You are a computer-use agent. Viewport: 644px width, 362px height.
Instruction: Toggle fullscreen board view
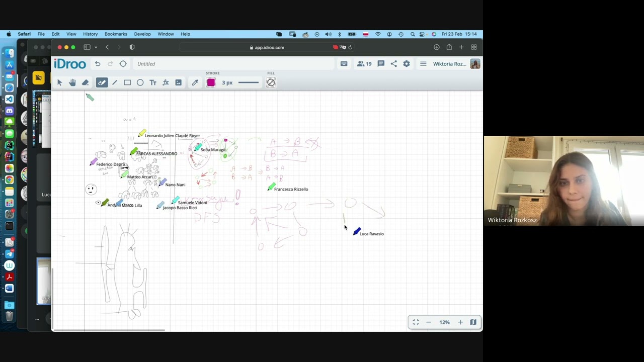416,322
